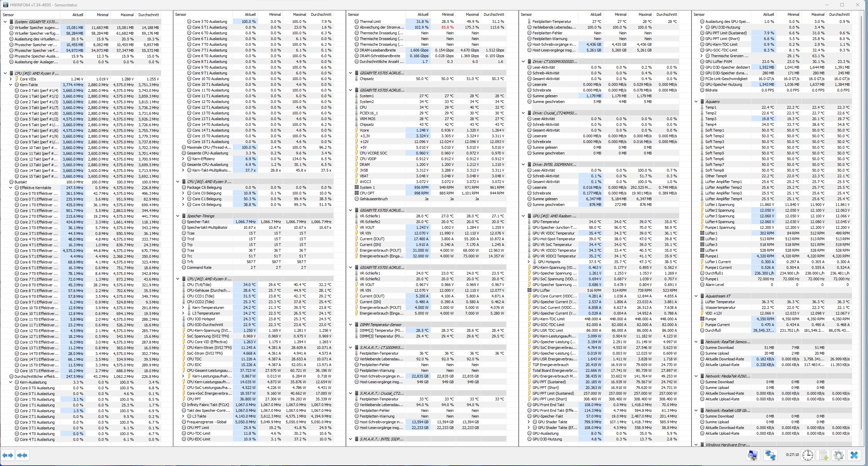Click the shrink columns inward-arrows button
The image size is (868, 466).
point(22,455)
